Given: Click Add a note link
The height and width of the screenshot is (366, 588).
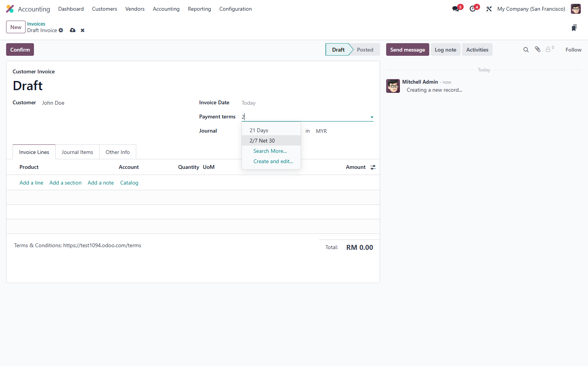Looking at the screenshot, I should pyautogui.click(x=101, y=183).
